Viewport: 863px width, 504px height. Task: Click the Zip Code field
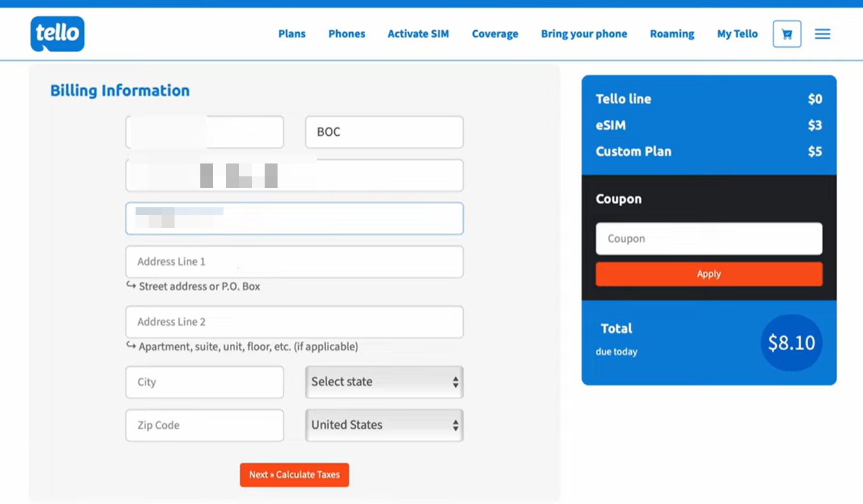[205, 425]
